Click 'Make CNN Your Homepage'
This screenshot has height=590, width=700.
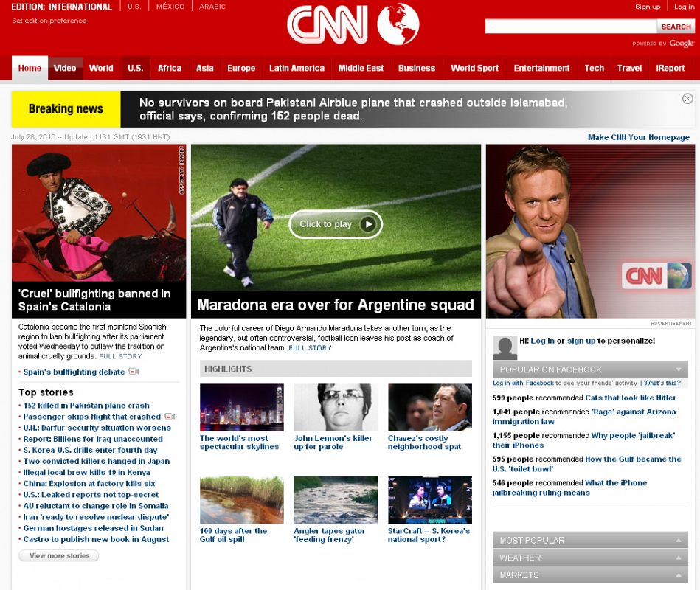639,136
